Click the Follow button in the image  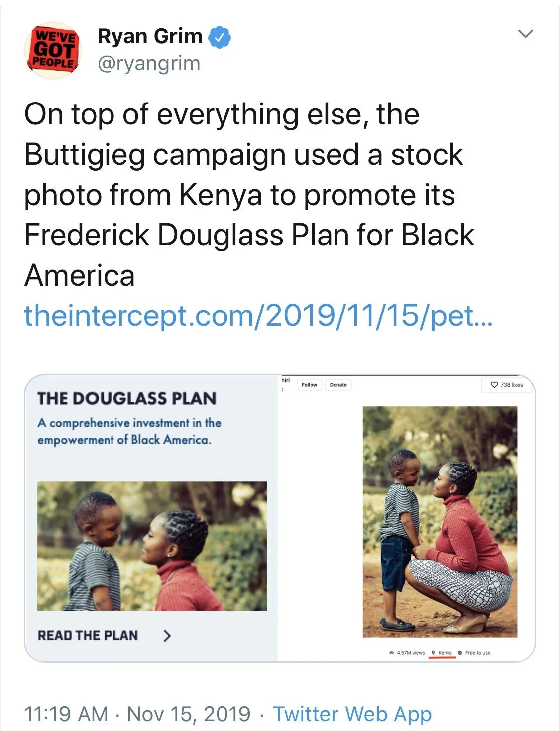pos(309,385)
